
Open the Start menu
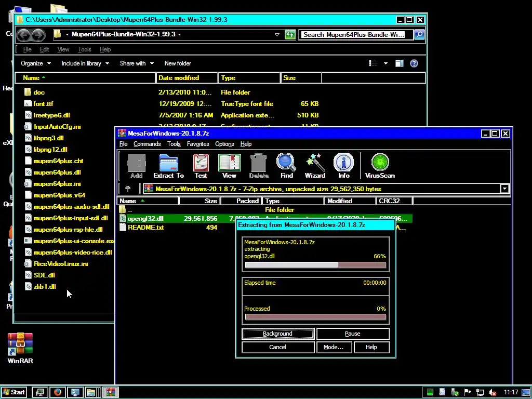(14, 392)
